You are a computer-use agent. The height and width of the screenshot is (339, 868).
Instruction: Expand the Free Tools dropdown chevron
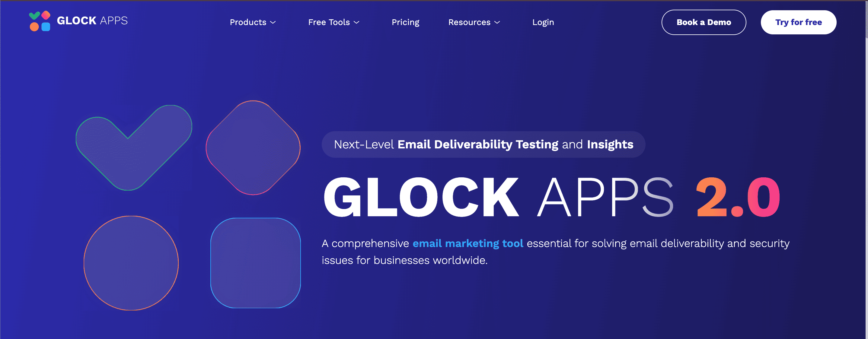click(356, 23)
